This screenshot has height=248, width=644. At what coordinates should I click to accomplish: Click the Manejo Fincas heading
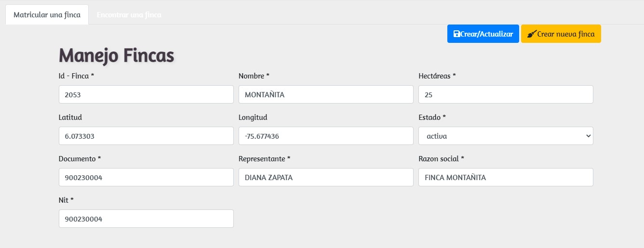[116, 55]
